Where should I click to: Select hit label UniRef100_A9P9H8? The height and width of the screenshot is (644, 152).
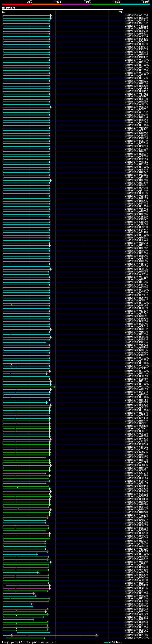[136, 31]
